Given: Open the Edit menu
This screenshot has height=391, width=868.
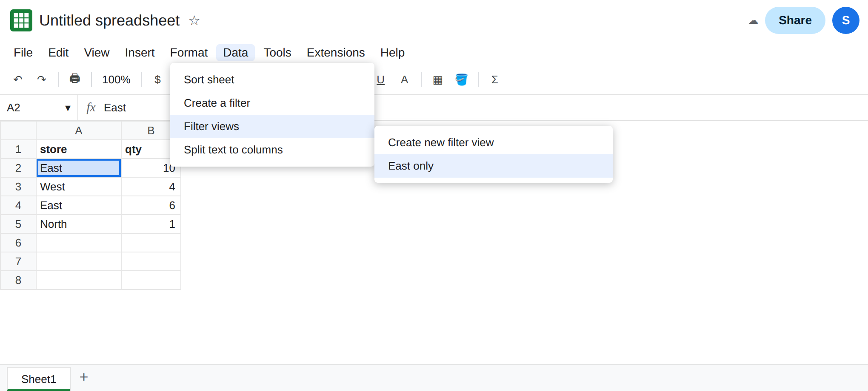Looking at the screenshot, I should click(58, 53).
